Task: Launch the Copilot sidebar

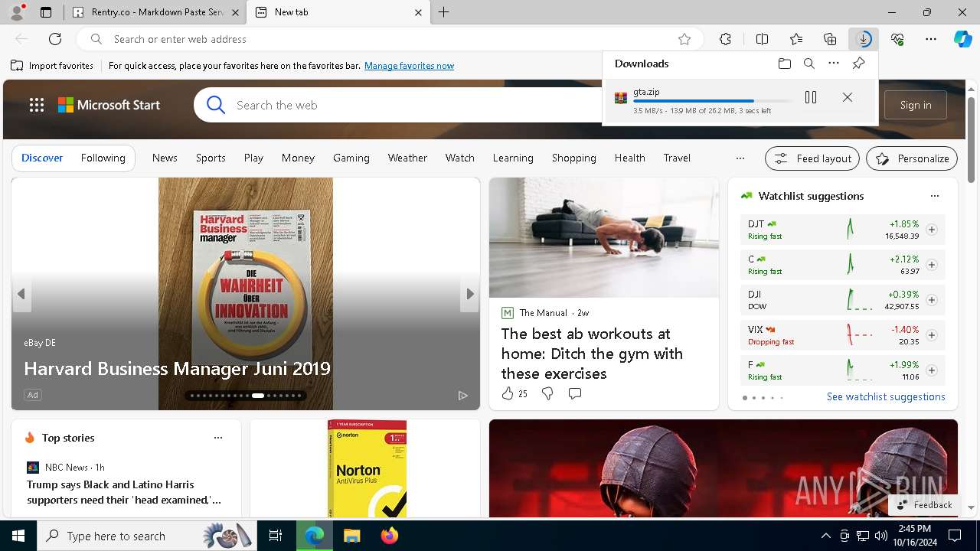Action: click(x=962, y=39)
